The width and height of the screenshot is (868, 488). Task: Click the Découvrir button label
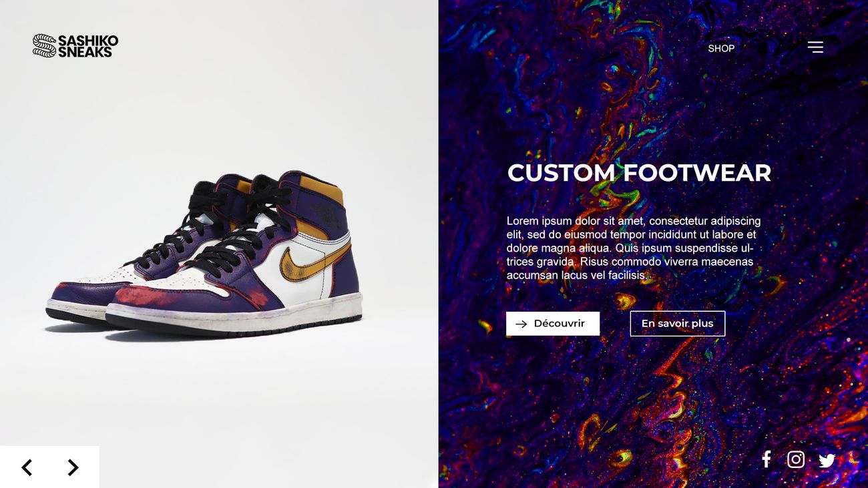[559, 323]
